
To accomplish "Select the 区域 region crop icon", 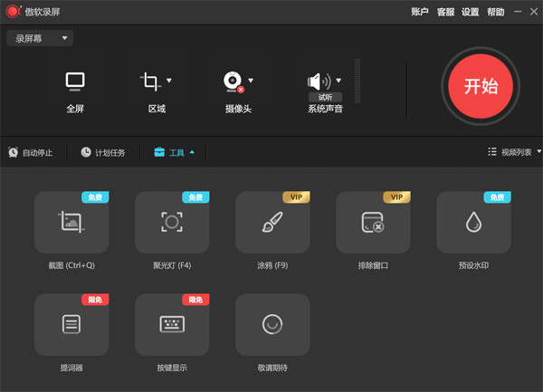I will pos(150,81).
